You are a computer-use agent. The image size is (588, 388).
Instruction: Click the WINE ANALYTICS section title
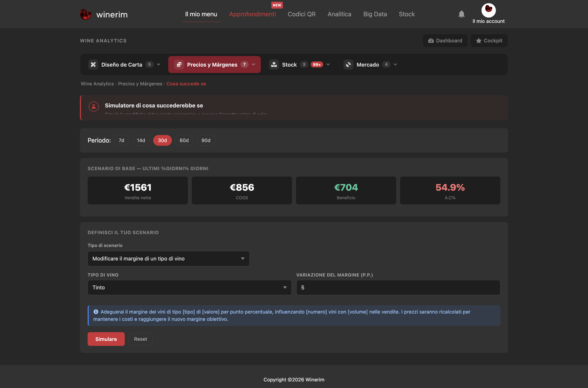click(x=103, y=41)
